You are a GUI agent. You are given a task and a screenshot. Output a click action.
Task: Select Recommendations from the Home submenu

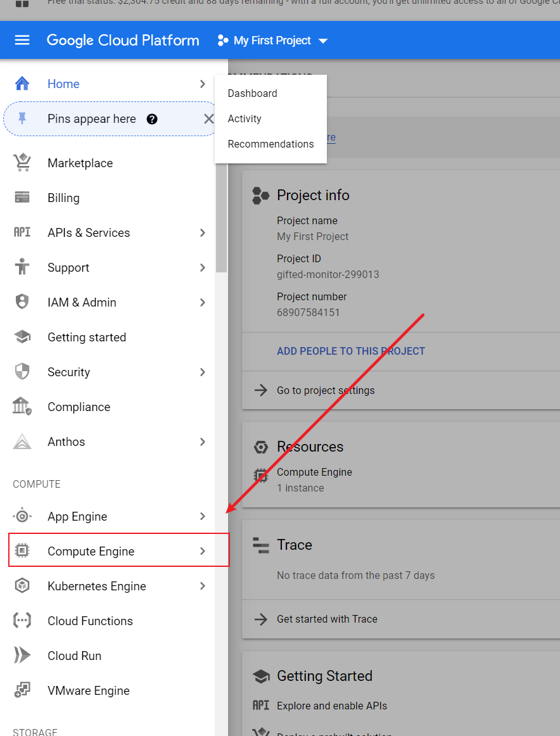coord(270,144)
